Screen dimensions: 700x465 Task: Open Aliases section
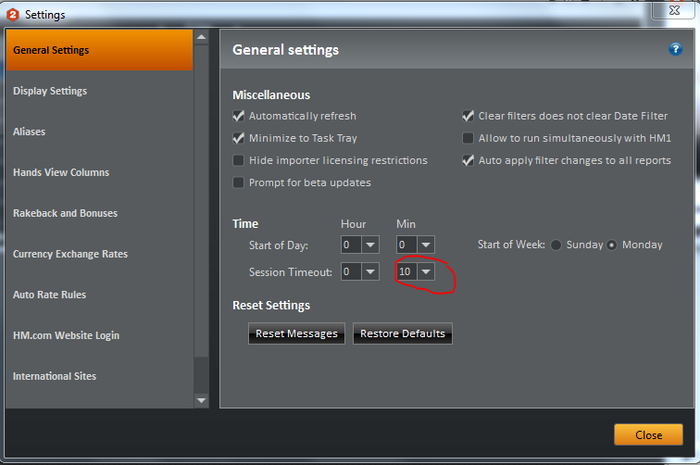point(100,132)
